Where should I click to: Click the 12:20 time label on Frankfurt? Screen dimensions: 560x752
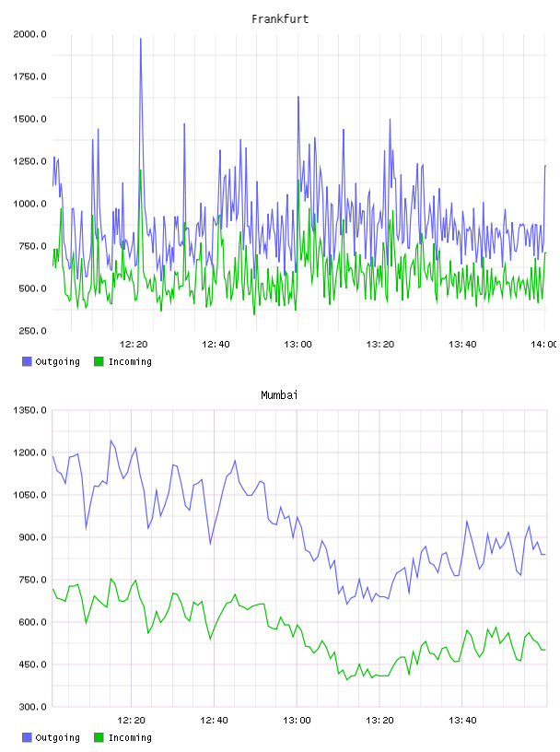pyautogui.click(x=134, y=345)
